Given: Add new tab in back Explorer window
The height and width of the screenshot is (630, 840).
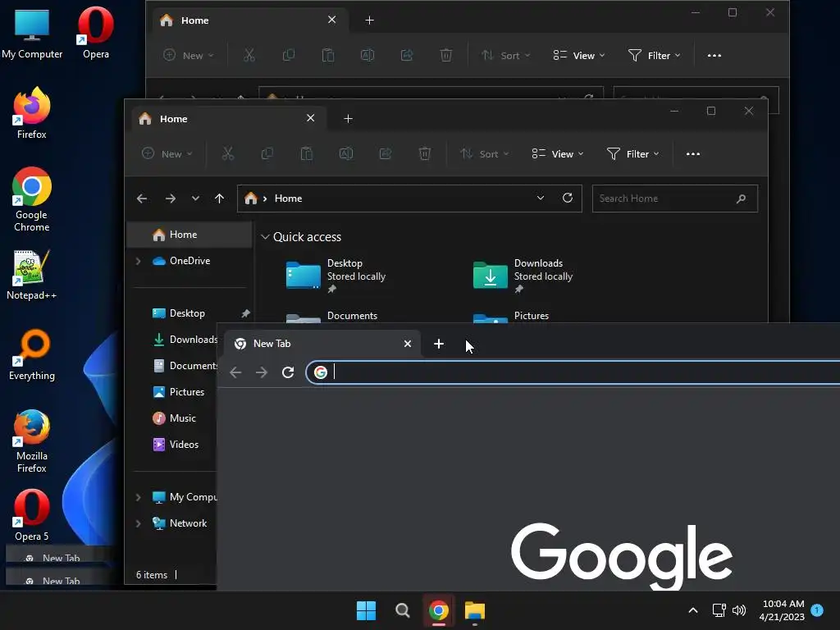Looking at the screenshot, I should [x=370, y=20].
